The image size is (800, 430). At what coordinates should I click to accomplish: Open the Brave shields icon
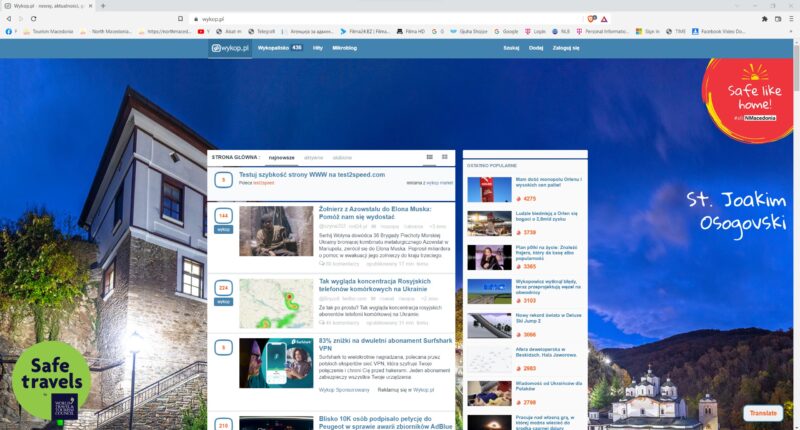coord(591,19)
